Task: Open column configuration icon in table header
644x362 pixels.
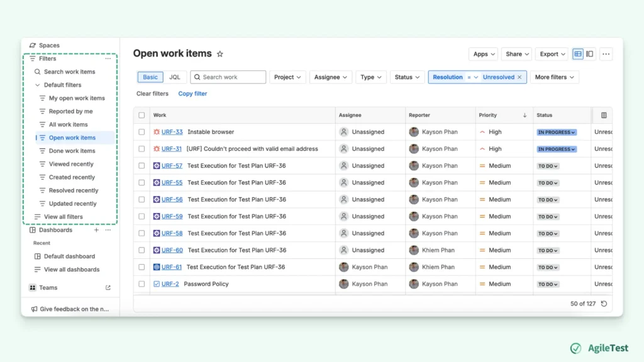Action: point(604,116)
